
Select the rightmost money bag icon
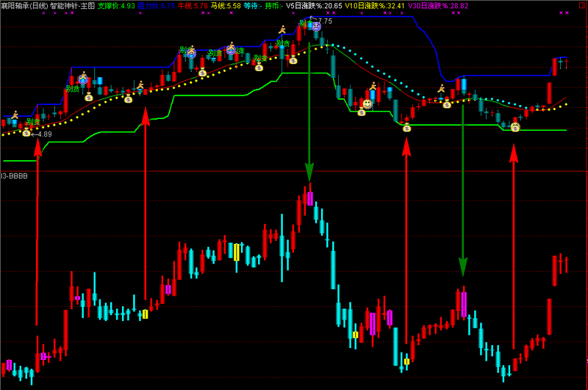515,128
